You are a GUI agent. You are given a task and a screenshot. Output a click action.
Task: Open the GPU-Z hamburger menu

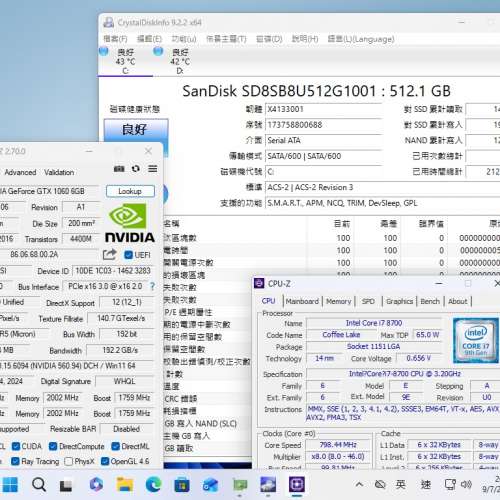pos(153,169)
